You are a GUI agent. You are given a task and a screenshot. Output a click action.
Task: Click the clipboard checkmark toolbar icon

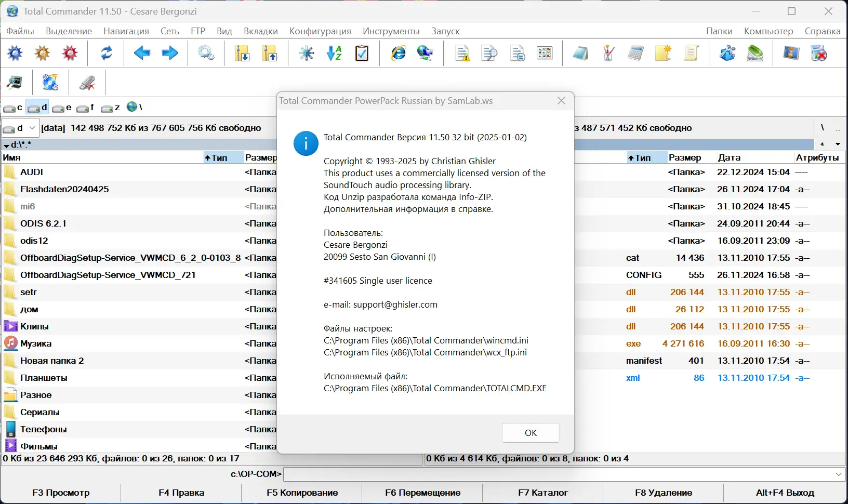pyautogui.click(x=362, y=53)
